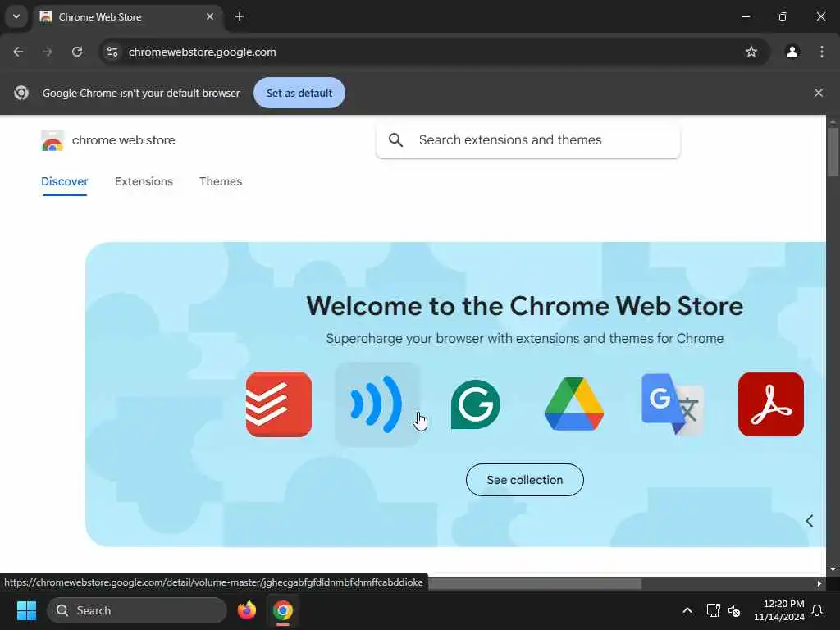The width and height of the screenshot is (840, 630).
Task: Open the Chrome three-dot menu
Action: pos(822,52)
